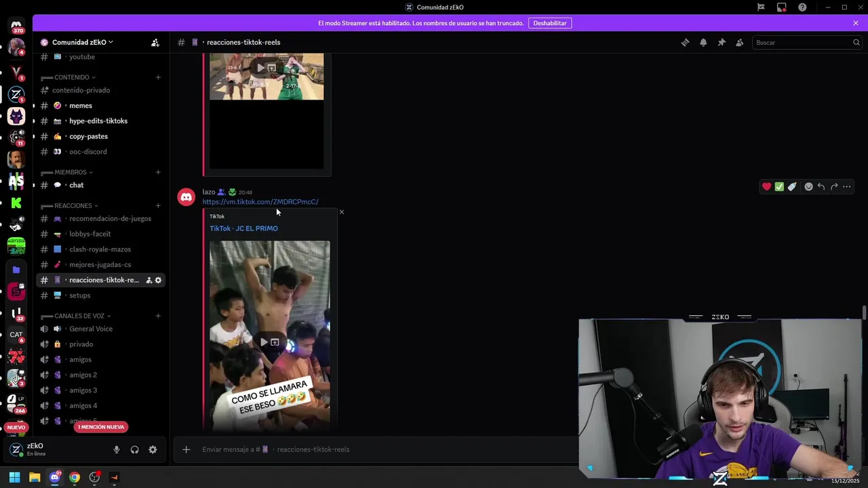
Task: Open the CAT server icon
Action: coord(16,335)
